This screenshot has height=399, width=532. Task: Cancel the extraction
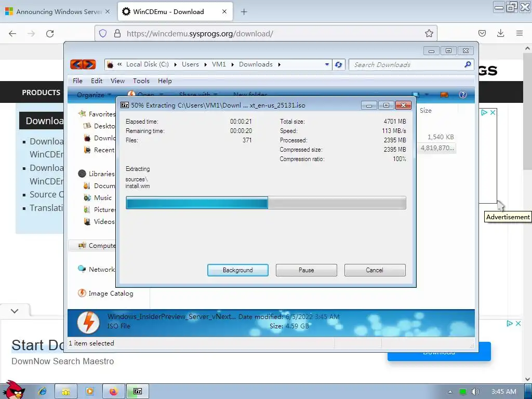coord(375,270)
